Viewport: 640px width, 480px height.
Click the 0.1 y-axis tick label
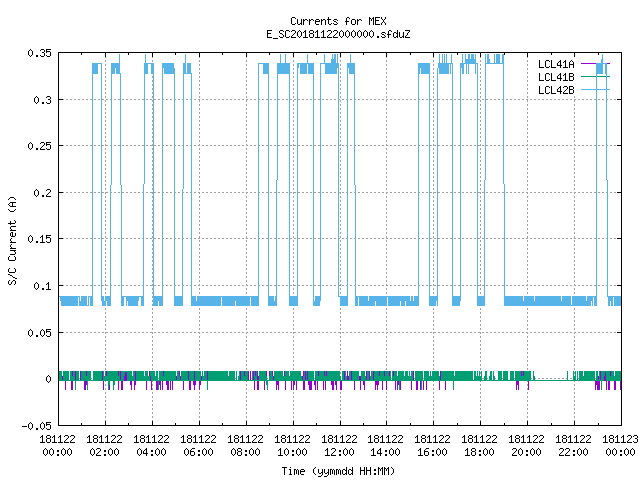pos(43,286)
